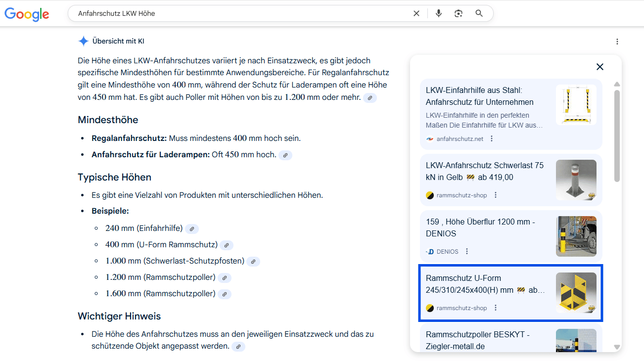Open AI overview three-dot options menu

click(617, 42)
